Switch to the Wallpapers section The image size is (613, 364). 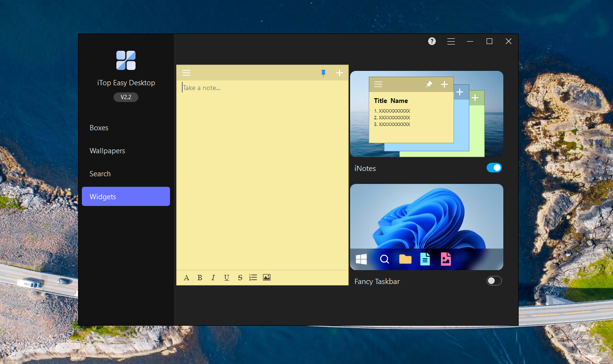pos(107,150)
